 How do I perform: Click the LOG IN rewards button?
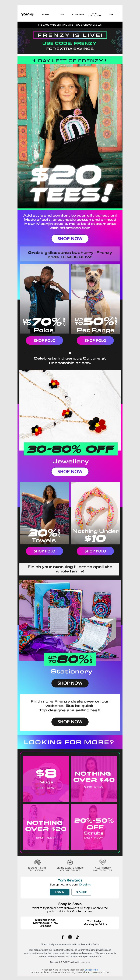pos(59,892)
